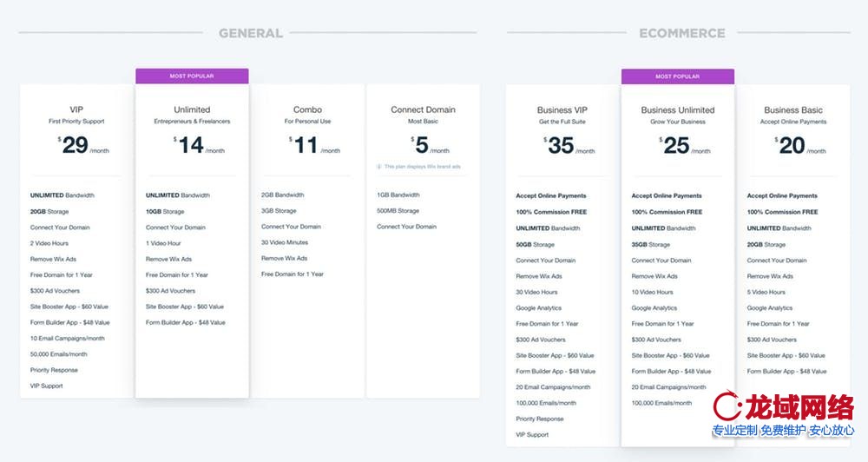Open the Business VIP plan title
Viewport: 868px width, 462px height.
(562, 110)
